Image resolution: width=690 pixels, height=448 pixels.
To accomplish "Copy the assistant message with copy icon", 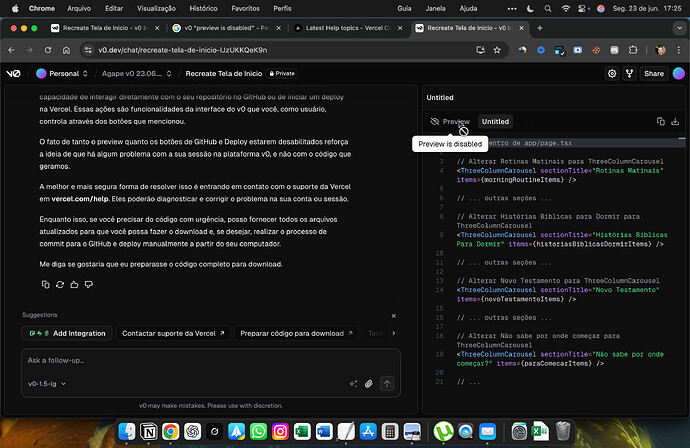I will pos(45,284).
